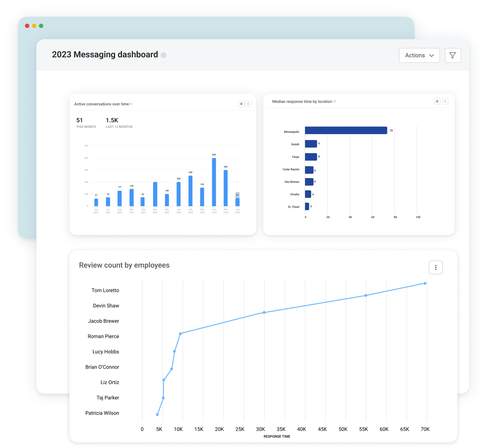Select the THIS MONTH metric label
The width and height of the screenshot is (485, 448).
(x=86, y=126)
